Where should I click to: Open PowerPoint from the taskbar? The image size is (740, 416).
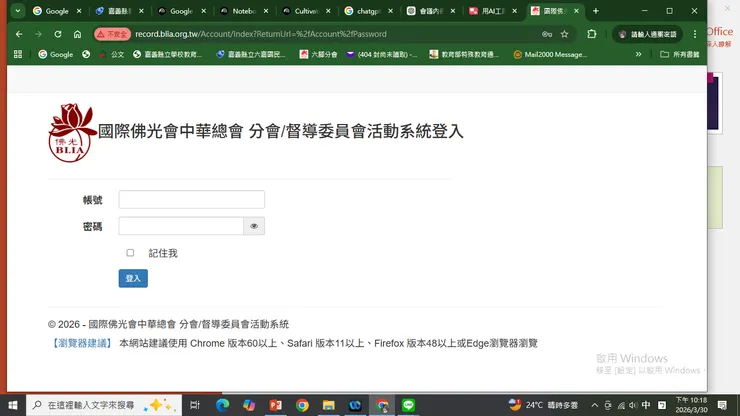tap(275, 405)
